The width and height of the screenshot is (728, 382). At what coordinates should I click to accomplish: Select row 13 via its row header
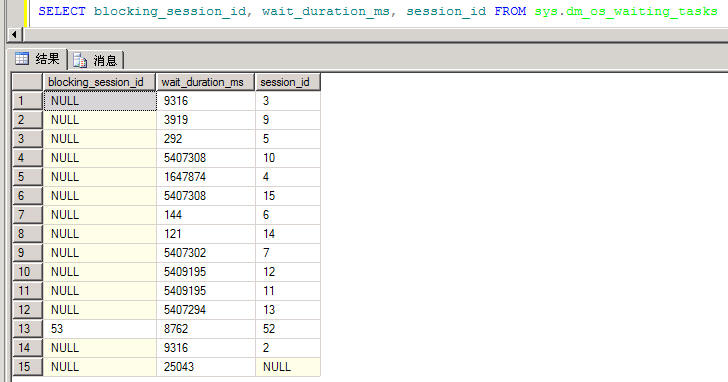point(27,329)
